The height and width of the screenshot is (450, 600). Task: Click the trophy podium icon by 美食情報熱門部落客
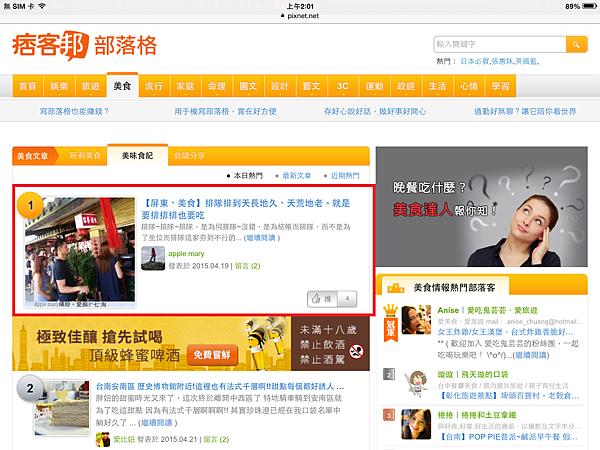[396, 287]
